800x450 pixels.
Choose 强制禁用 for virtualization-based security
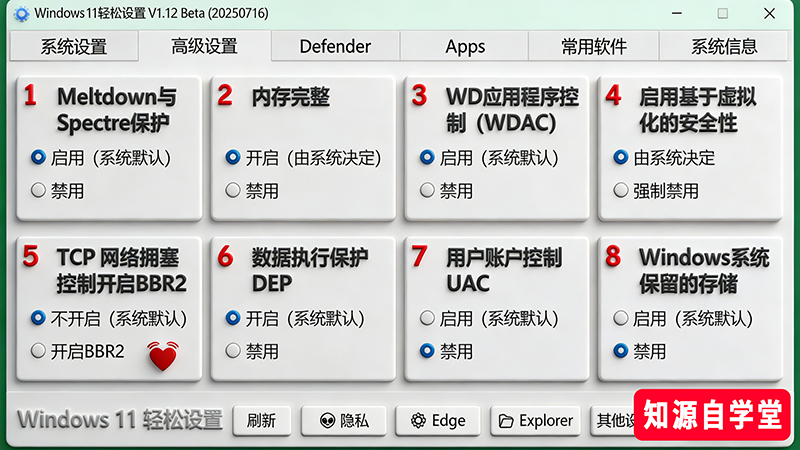621,190
